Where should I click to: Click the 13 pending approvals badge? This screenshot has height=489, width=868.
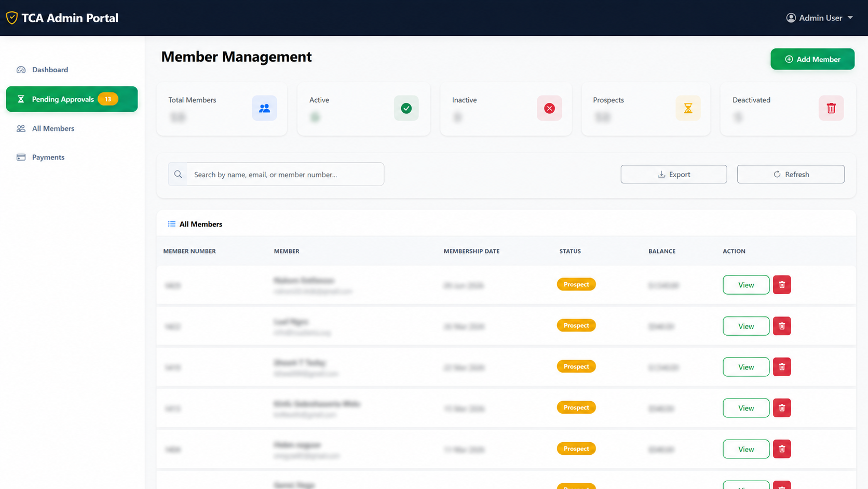point(108,99)
